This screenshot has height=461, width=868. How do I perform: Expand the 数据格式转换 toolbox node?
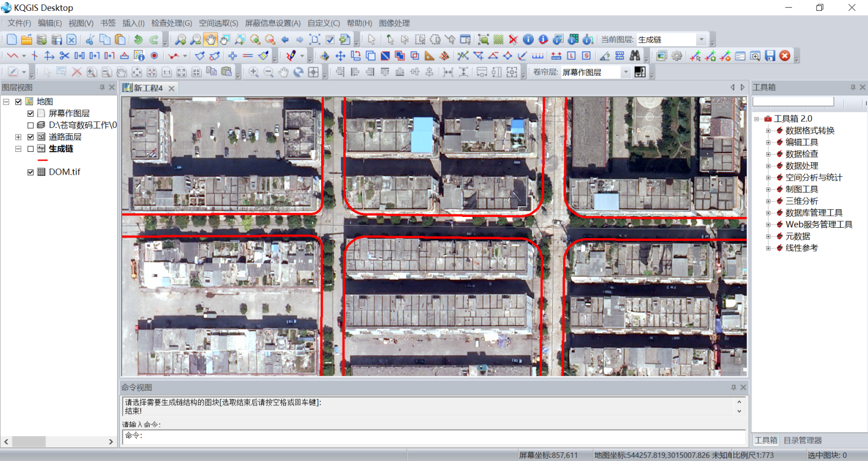[x=768, y=131]
